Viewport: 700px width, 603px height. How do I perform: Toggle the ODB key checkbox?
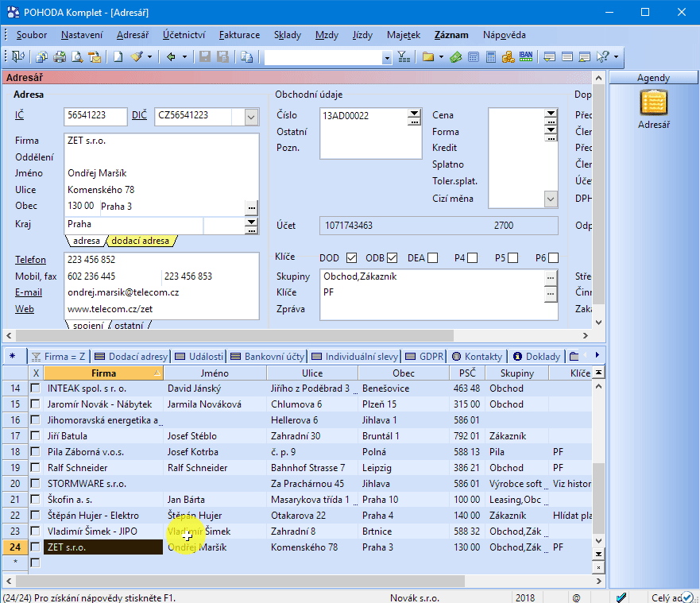coord(392,257)
